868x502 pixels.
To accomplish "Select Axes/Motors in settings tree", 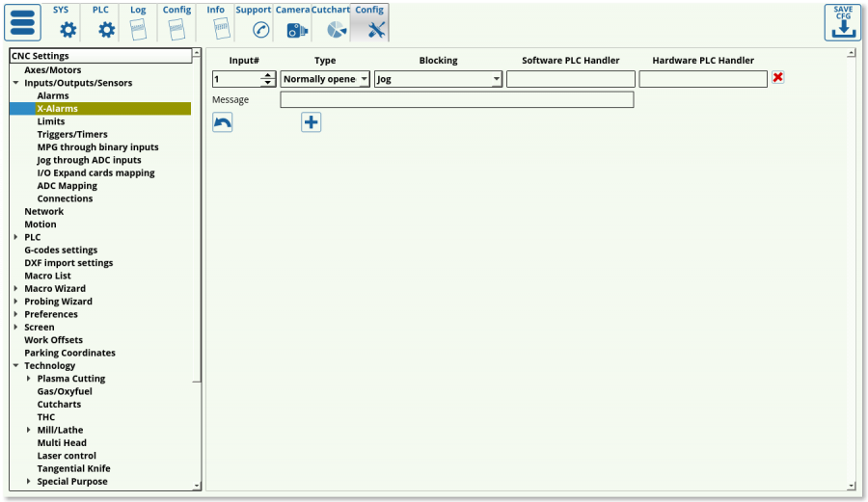I will pos(53,70).
